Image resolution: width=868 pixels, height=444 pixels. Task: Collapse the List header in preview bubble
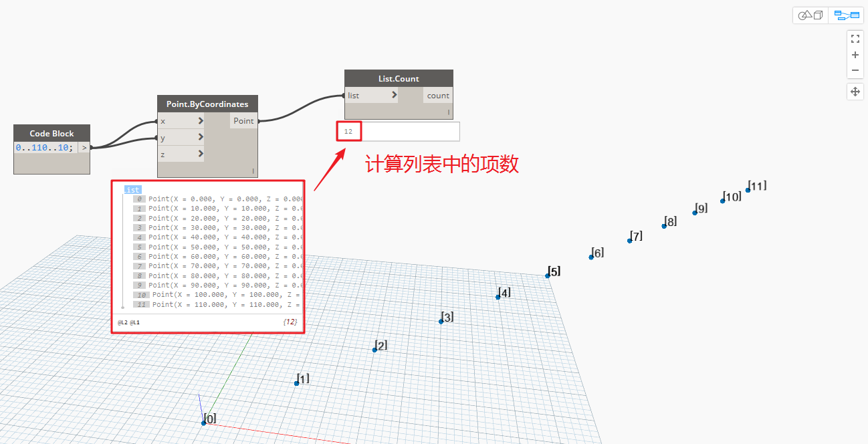pos(133,190)
